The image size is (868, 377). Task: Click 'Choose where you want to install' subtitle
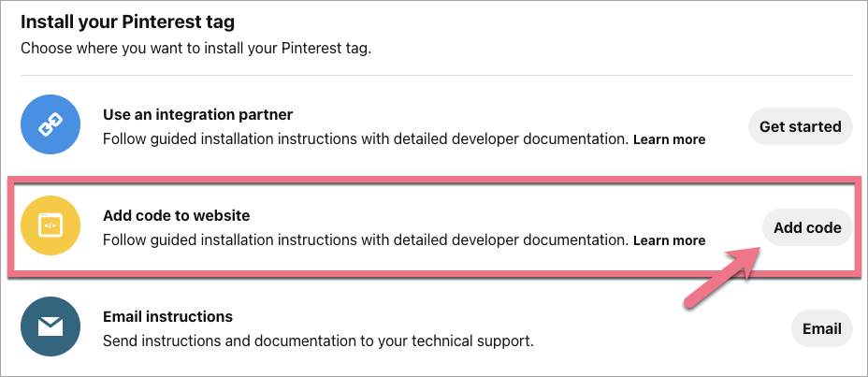[195, 48]
